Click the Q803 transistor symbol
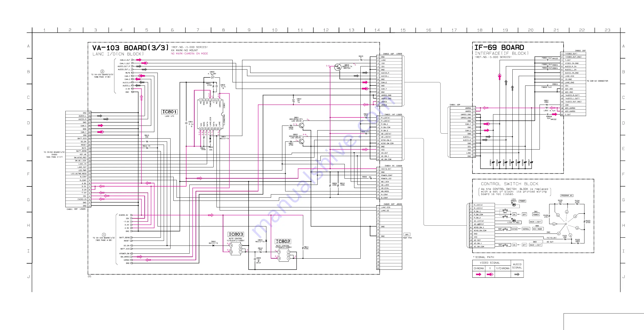 click(338, 67)
